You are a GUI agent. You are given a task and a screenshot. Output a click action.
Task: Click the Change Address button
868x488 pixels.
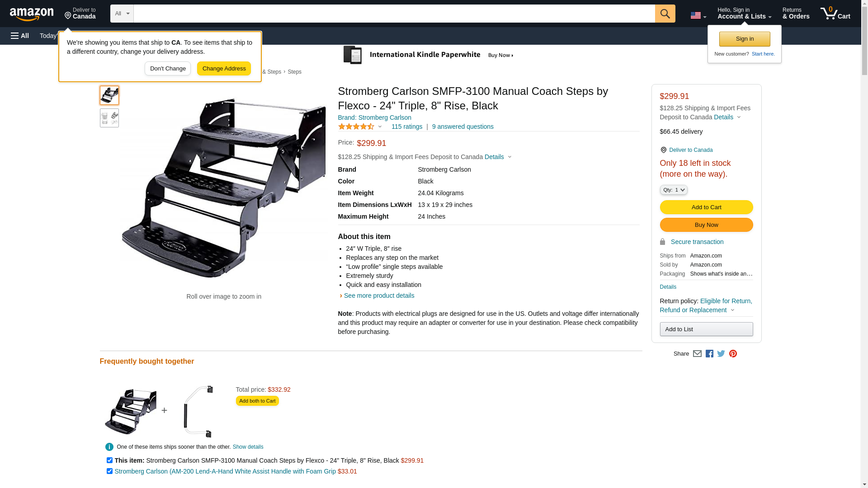224,69
